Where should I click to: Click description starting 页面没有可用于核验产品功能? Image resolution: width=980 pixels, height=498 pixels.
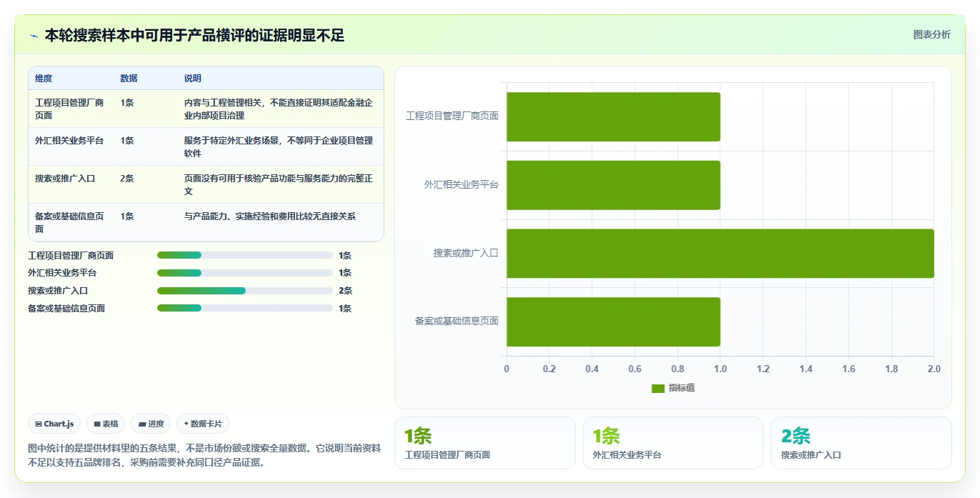tap(279, 184)
